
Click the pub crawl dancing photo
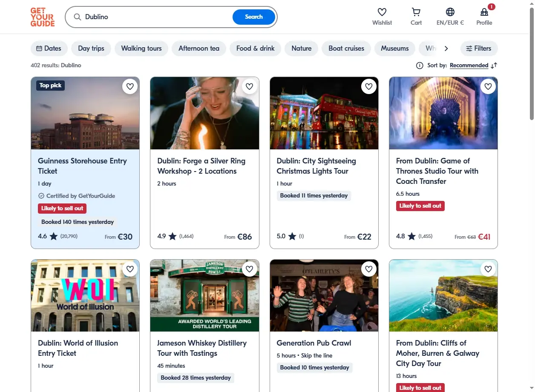(324, 296)
